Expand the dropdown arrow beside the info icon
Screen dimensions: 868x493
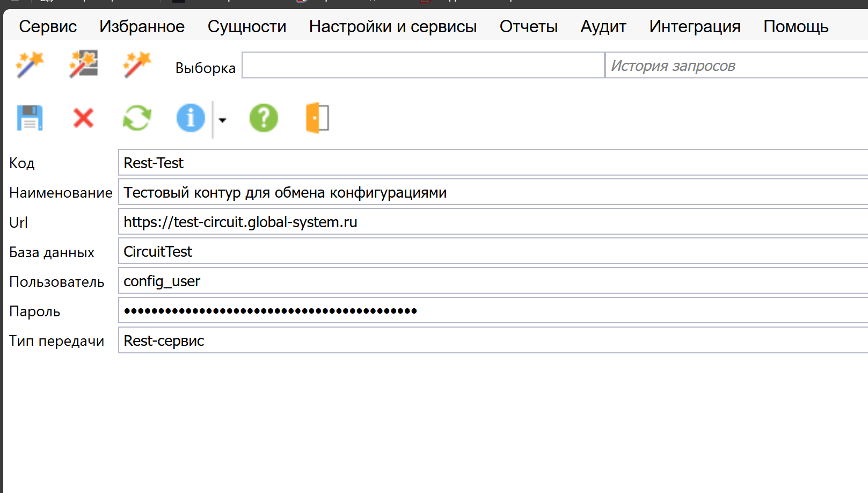pyautogui.click(x=222, y=120)
